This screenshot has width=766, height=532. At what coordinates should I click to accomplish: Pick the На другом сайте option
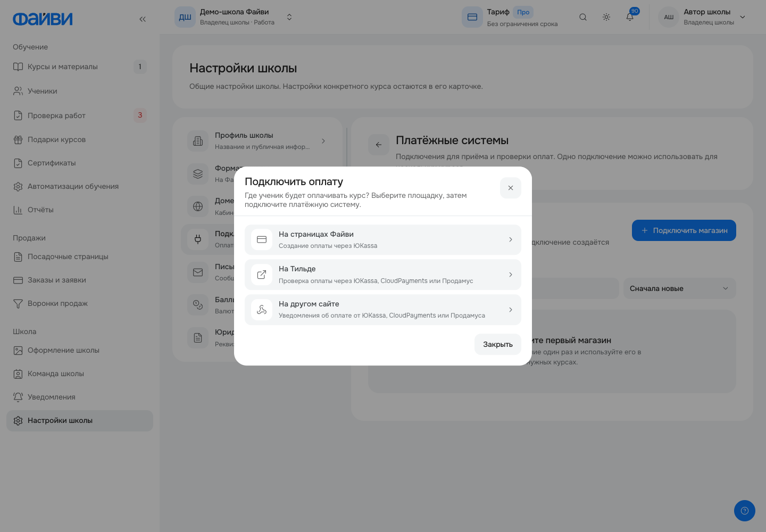point(383,310)
